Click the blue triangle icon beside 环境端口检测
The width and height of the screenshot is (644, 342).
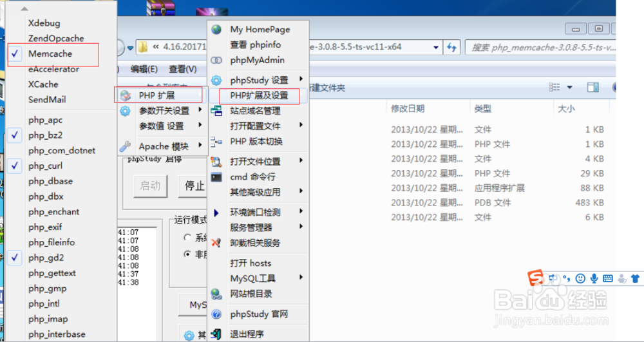point(216,213)
